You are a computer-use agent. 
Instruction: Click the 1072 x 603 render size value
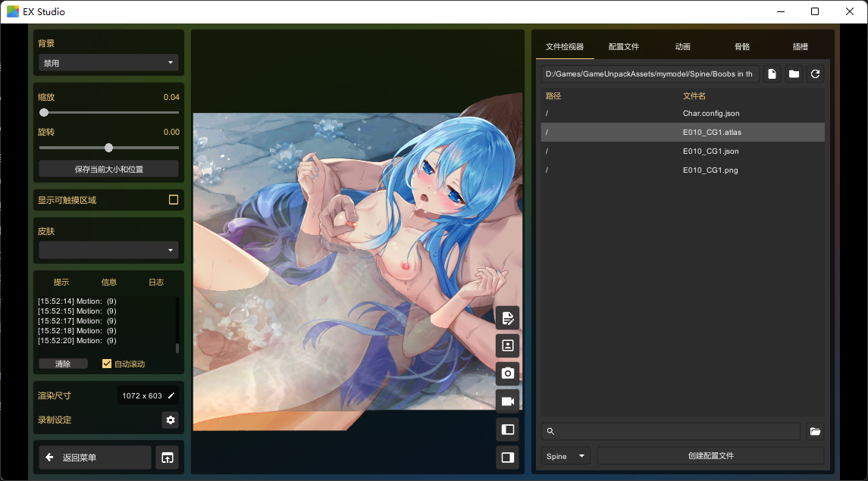[x=142, y=396]
